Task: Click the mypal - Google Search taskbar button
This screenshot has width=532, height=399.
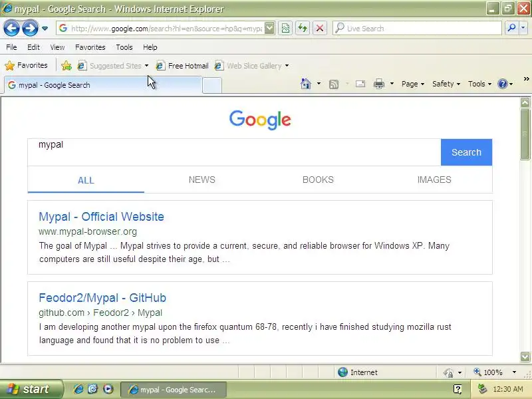Action: pos(174,390)
